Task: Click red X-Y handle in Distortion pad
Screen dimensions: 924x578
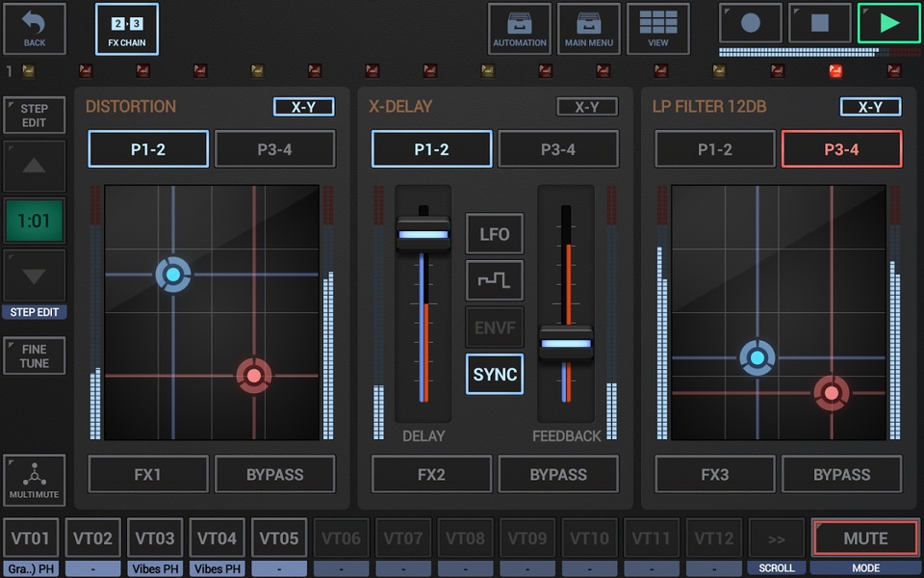Action: (254, 375)
